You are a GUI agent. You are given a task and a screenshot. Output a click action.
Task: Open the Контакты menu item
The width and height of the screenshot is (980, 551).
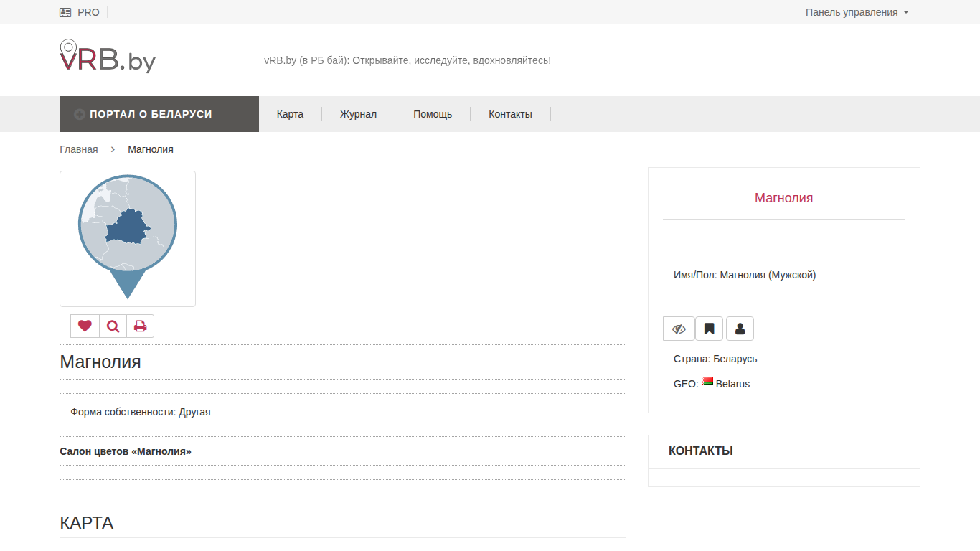pos(510,114)
